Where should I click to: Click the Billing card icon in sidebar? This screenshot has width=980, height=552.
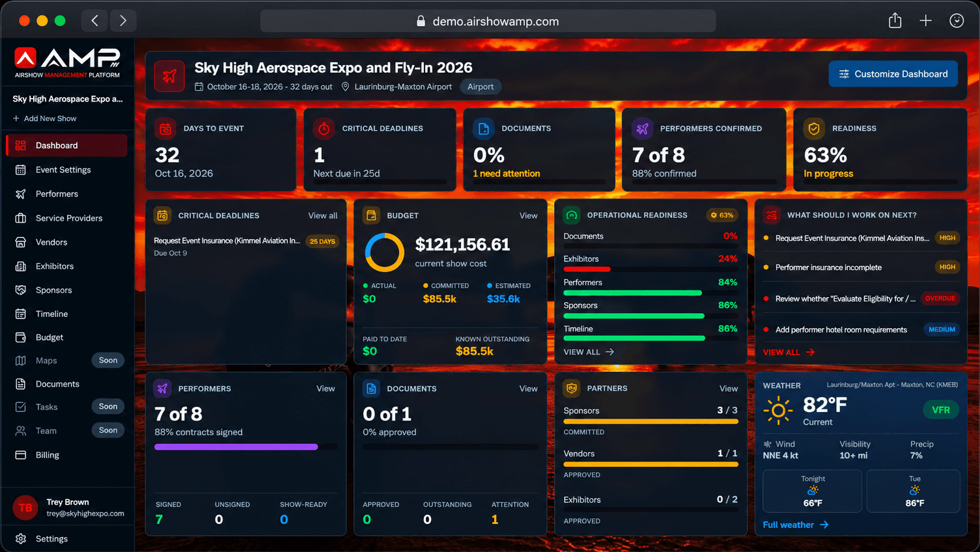(21, 455)
